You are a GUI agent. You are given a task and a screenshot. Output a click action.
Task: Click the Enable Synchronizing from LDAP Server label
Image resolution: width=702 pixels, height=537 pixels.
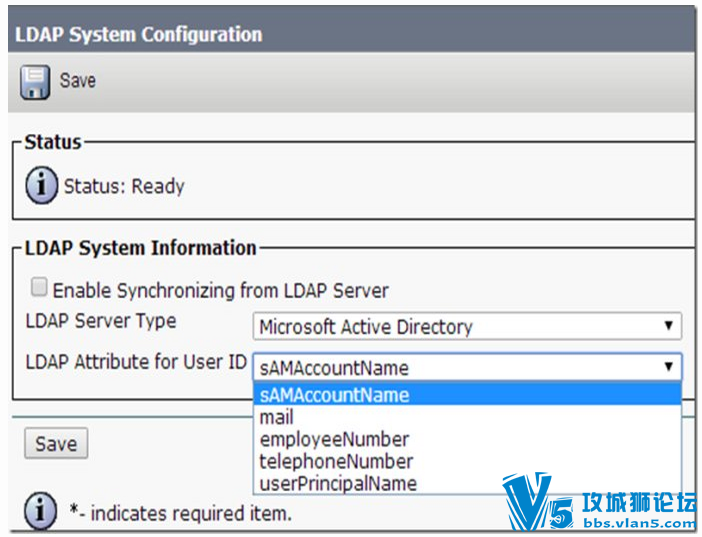point(220,291)
